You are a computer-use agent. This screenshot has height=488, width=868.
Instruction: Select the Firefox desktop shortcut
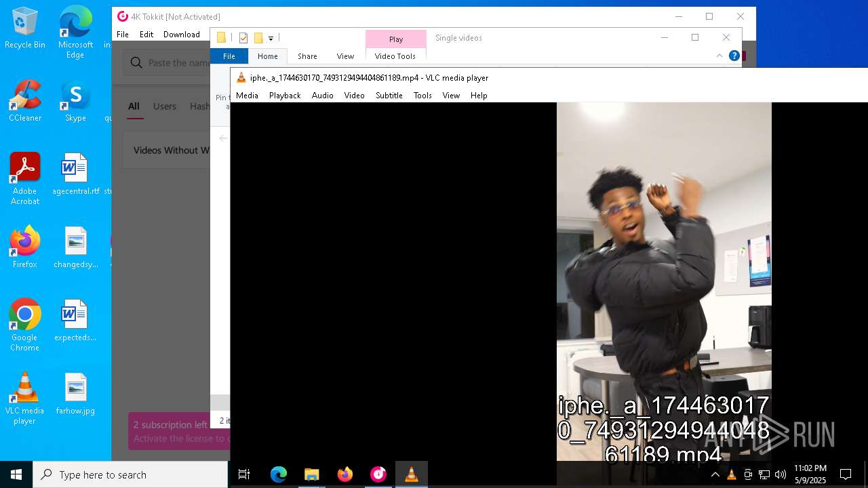[25, 247]
